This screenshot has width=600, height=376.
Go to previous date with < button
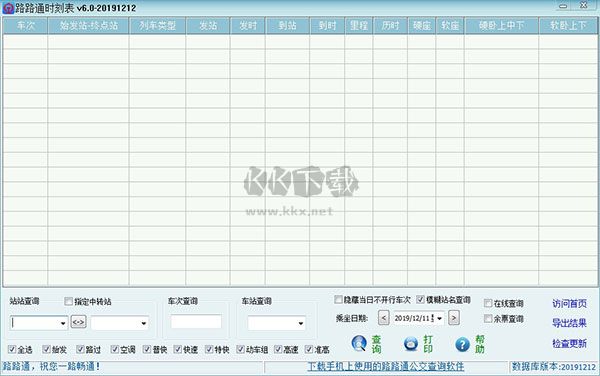(x=383, y=318)
